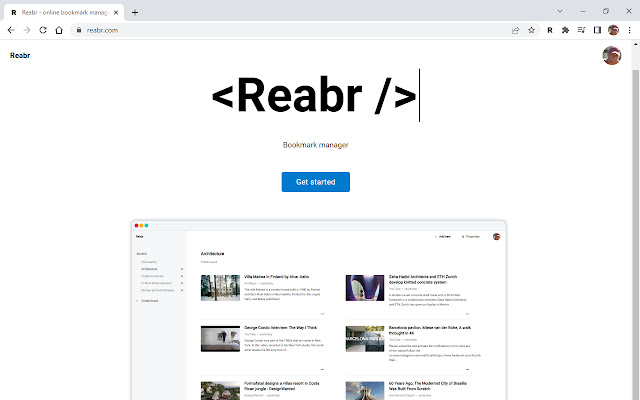
Task: Select the Reabr online bookmark manager tab
Action: (x=64, y=13)
